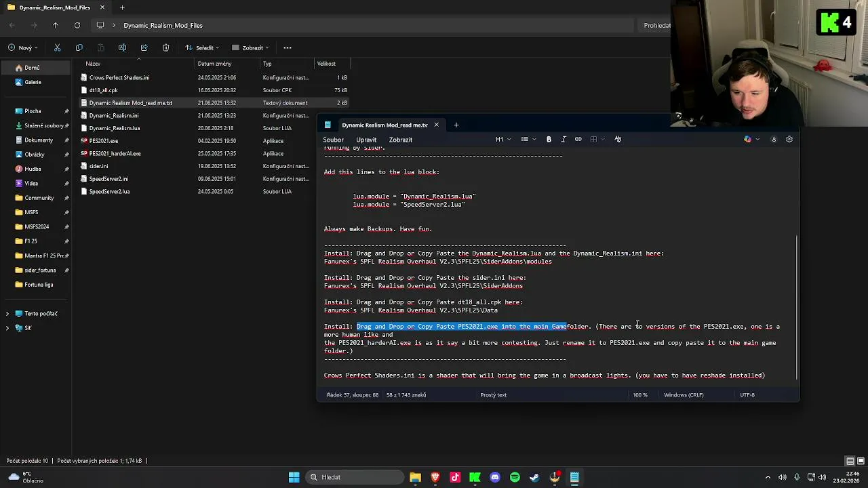Open File Explorer from the taskbar
Viewport: 868px width, 488px height.
415,477
